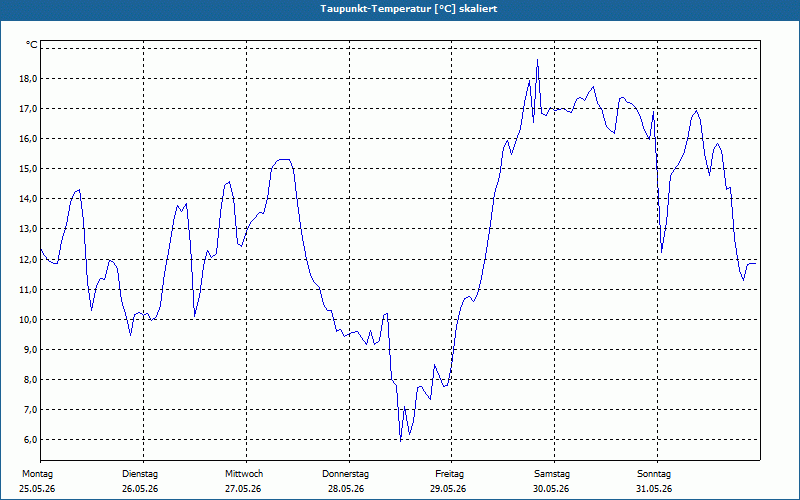Click the Montag day label

[x=37, y=474]
